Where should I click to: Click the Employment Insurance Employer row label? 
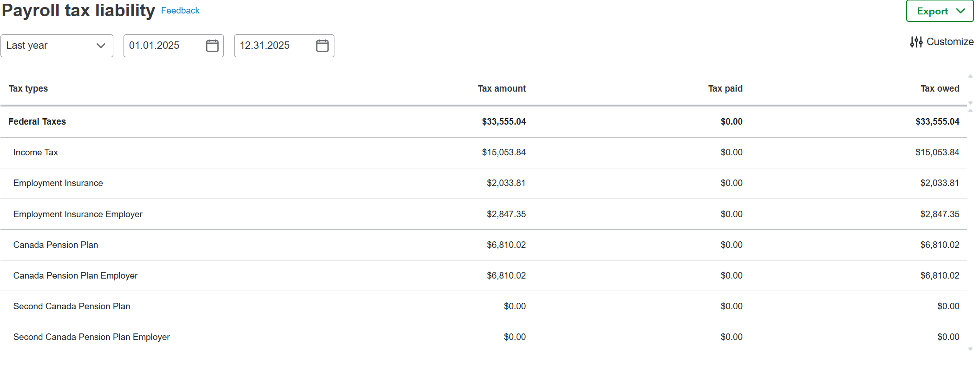point(78,214)
